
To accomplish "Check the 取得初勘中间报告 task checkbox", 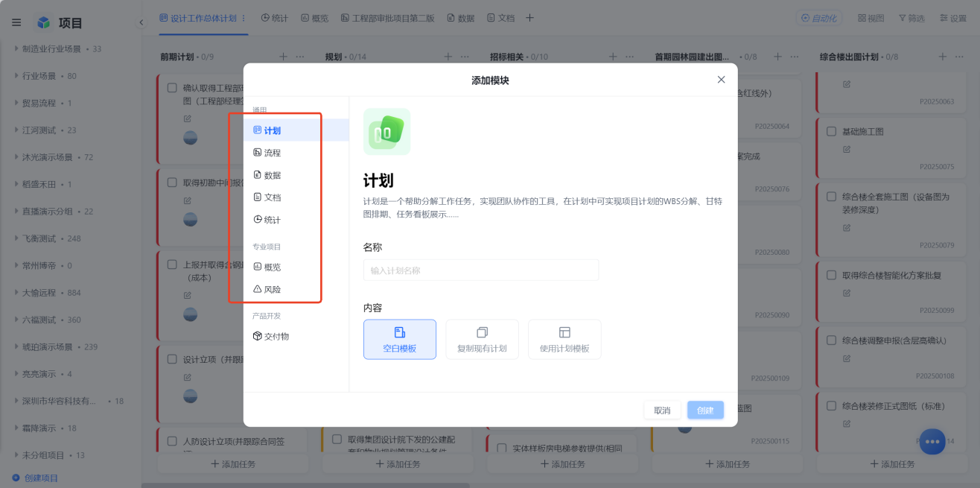I will coord(172,183).
